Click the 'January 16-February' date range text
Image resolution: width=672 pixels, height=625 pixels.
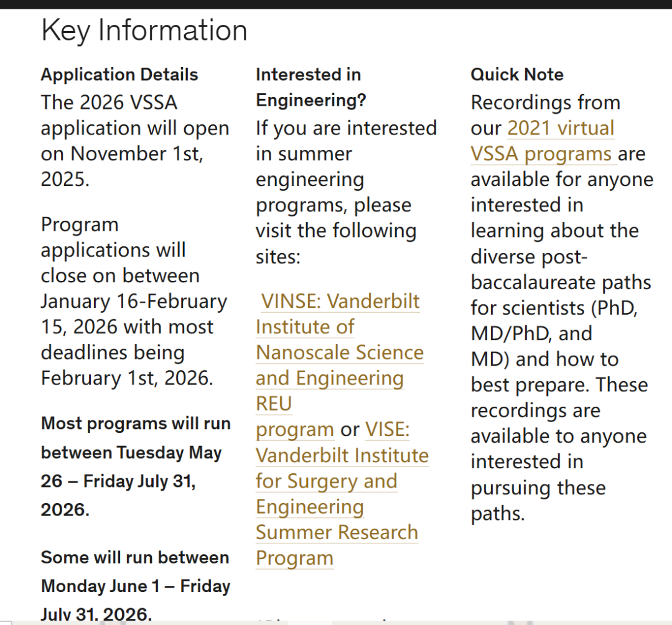(134, 302)
